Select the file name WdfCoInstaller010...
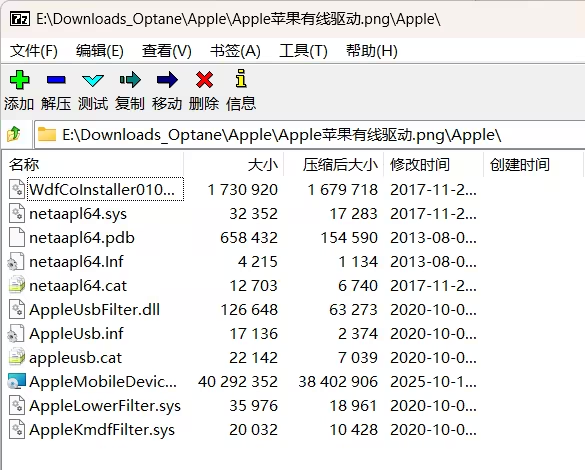This screenshot has width=585, height=470. pyautogui.click(x=102, y=189)
